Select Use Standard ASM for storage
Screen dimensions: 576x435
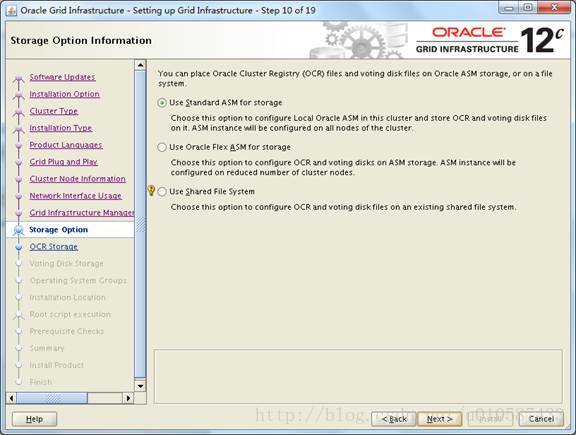[162, 103]
